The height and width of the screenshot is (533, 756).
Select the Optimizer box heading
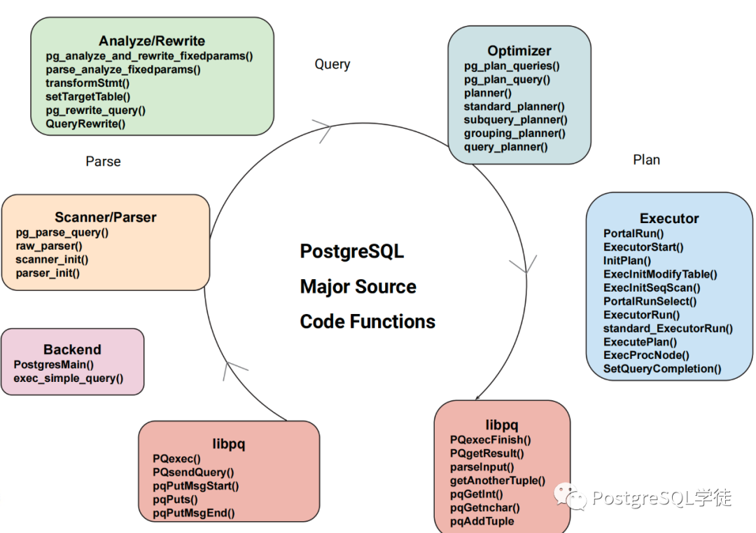click(x=519, y=51)
